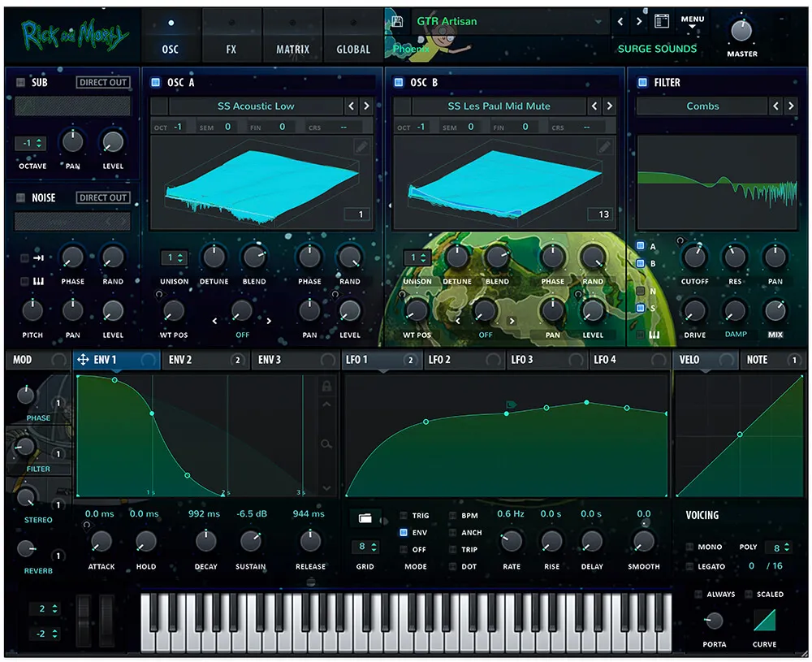Click the SUB DIRECT OUT button

[x=103, y=82]
